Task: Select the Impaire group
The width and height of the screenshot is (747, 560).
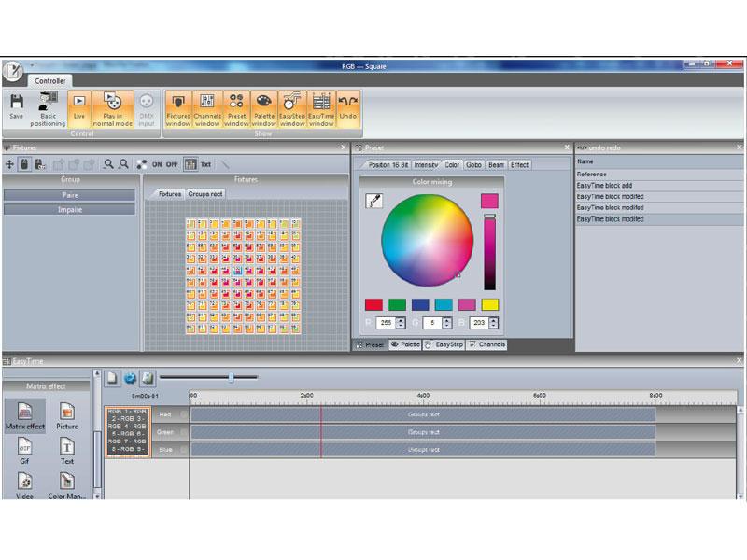Action: tap(69, 209)
